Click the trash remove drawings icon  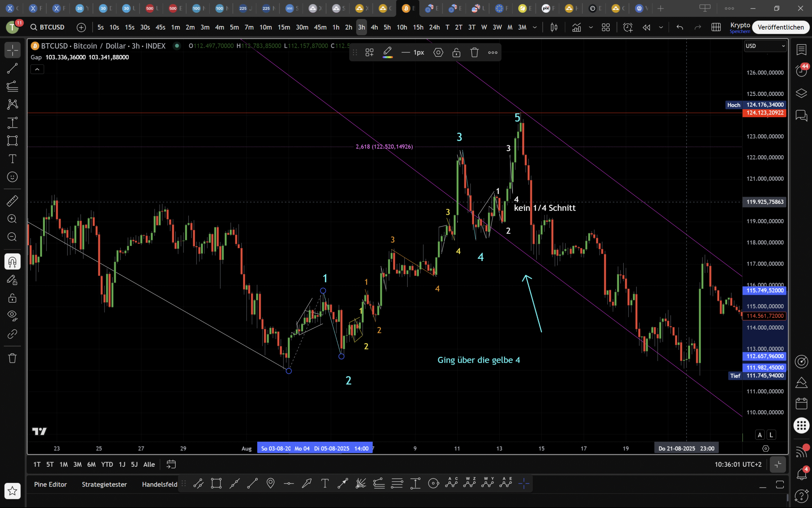click(x=12, y=358)
